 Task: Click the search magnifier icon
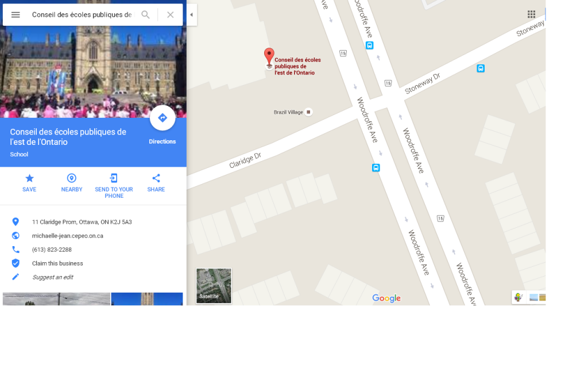coord(146,15)
